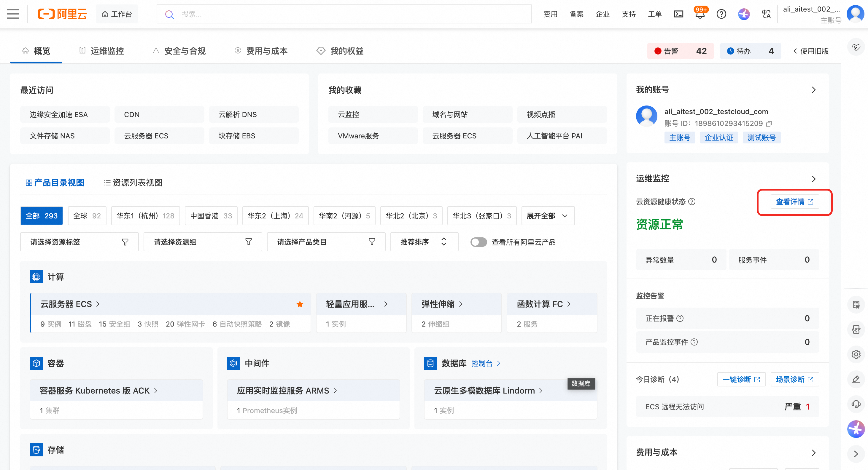
Task: Select the 华东1（杭州）region filter
Action: click(145, 216)
